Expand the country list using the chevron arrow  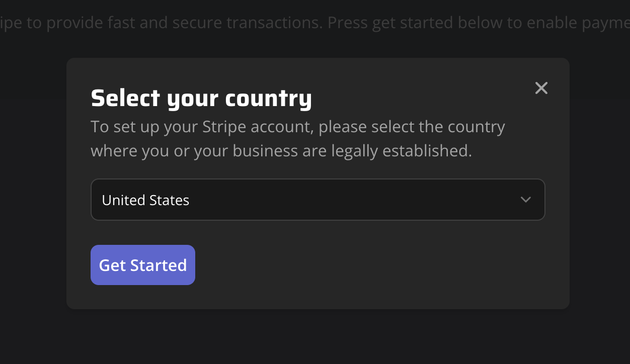[x=526, y=200]
